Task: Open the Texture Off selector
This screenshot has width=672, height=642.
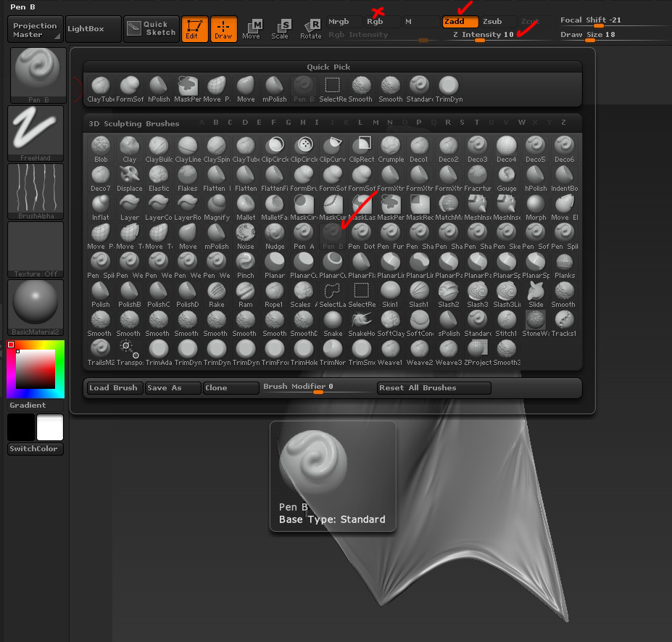Action: (x=35, y=250)
